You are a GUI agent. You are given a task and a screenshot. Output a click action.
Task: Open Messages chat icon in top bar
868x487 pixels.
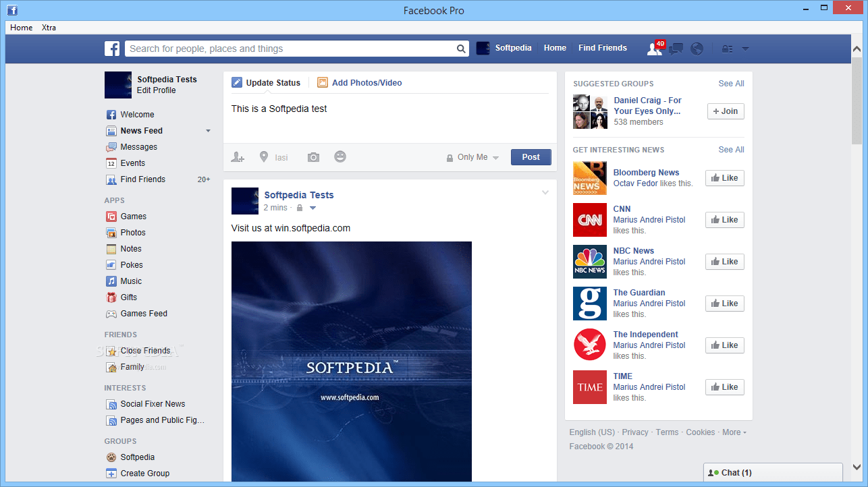(x=676, y=49)
